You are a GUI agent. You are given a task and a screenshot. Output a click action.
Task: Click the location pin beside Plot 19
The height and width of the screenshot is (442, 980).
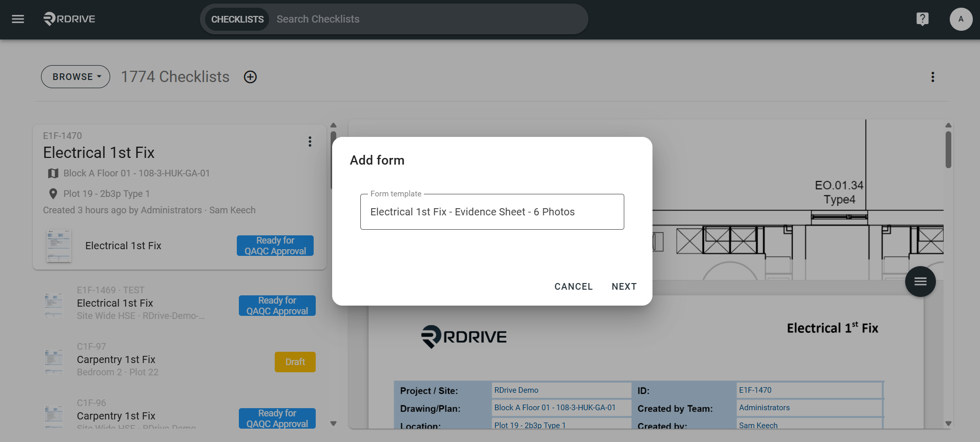(53, 194)
